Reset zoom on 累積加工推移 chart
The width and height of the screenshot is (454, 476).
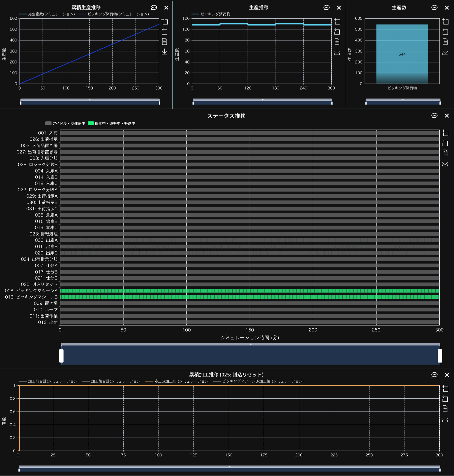tap(445, 399)
